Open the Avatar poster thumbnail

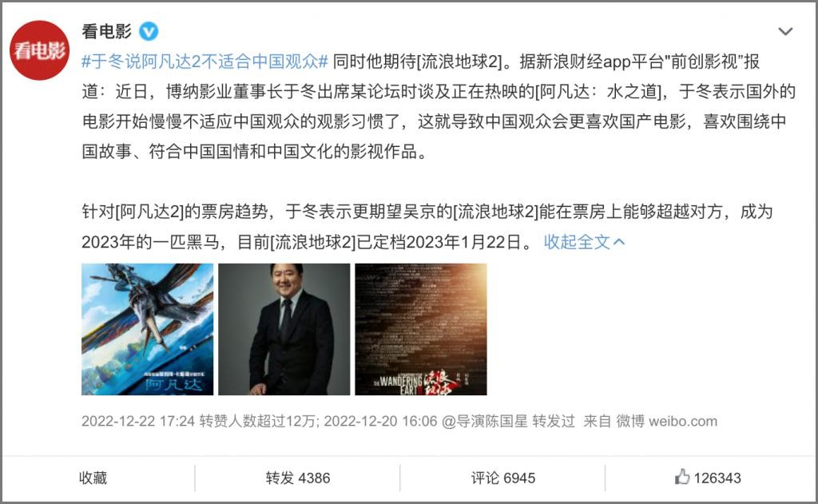[x=148, y=329]
